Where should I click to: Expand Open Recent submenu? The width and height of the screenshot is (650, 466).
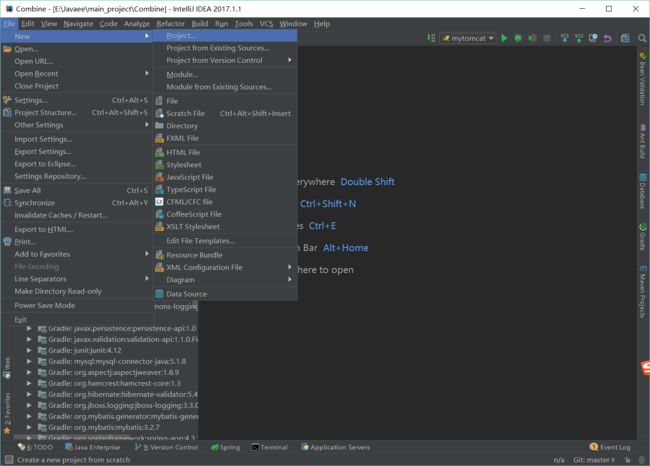(77, 74)
